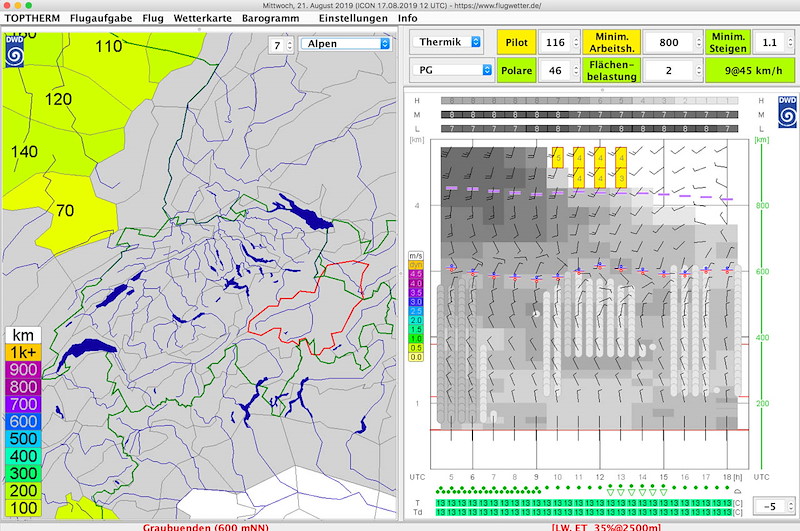800x531 pixels.
Task: Open the Info menu
Action: tap(408, 18)
